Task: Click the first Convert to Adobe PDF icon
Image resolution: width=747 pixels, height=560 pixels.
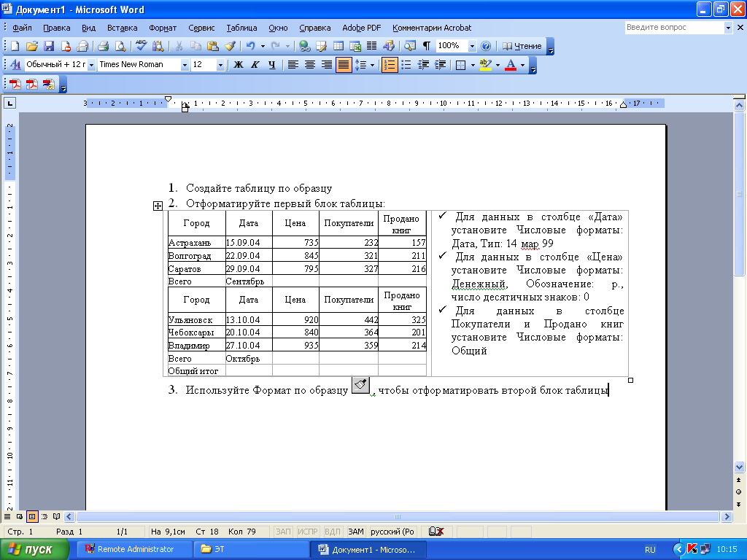Action: pyautogui.click(x=15, y=85)
